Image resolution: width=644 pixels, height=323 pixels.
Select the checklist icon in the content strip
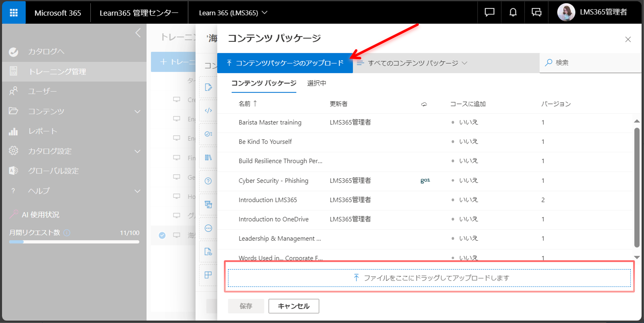click(208, 134)
